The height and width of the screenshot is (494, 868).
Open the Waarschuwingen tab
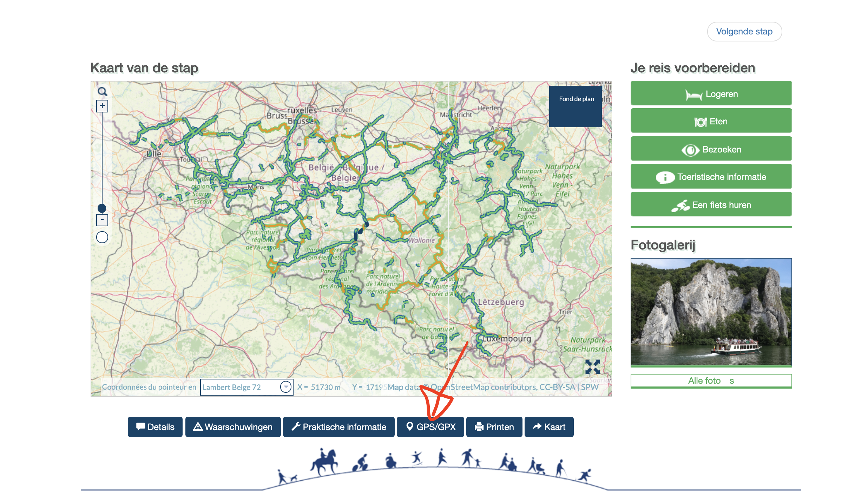(x=233, y=427)
